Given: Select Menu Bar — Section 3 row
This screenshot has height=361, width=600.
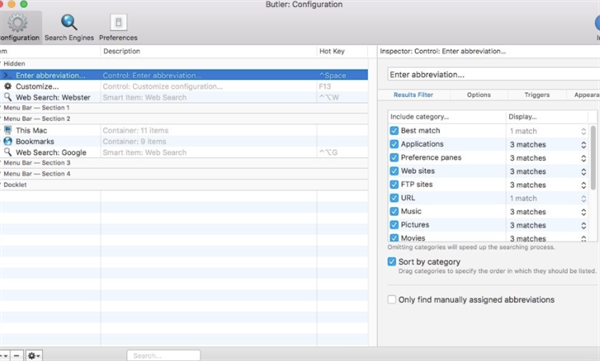Looking at the screenshot, I should (184, 163).
